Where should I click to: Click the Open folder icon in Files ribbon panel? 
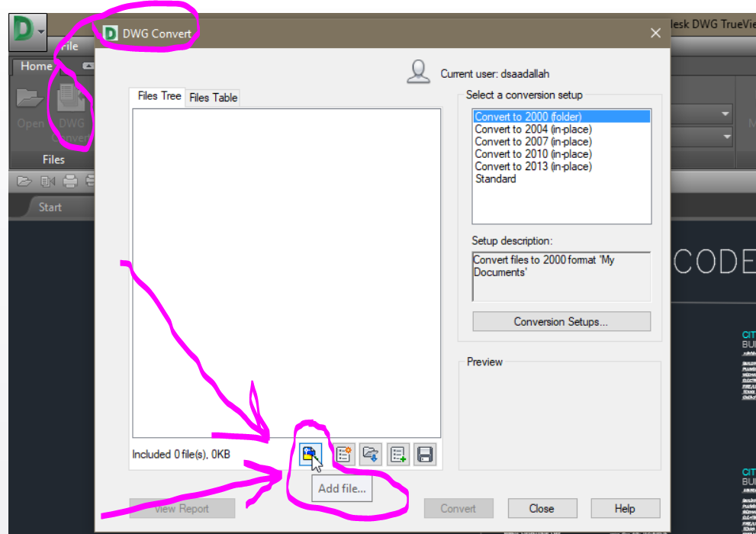coord(30,98)
